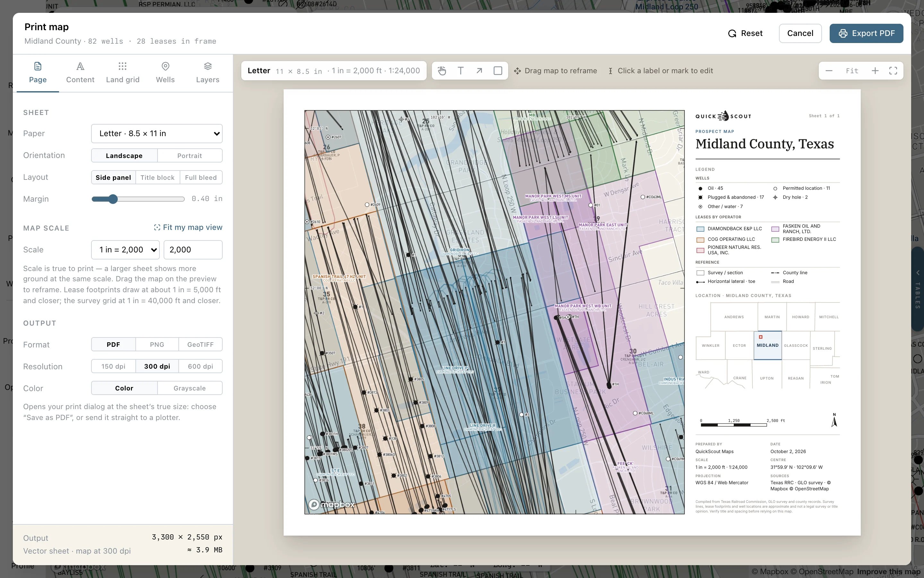Open the Wells tab

tap(165, 73)
